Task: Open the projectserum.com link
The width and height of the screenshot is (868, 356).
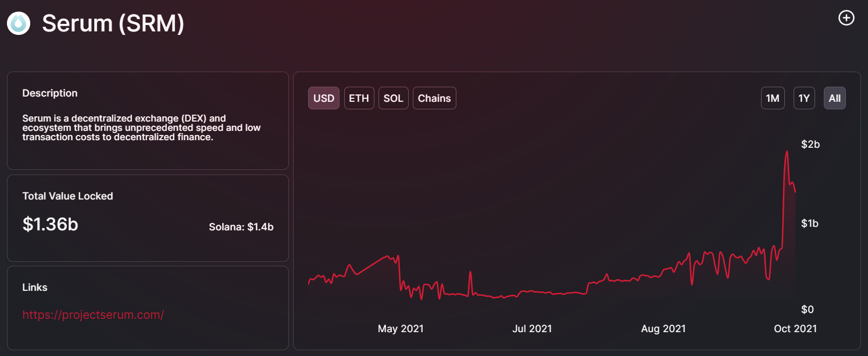Action: pyautogui.click(x=93, y=315)
